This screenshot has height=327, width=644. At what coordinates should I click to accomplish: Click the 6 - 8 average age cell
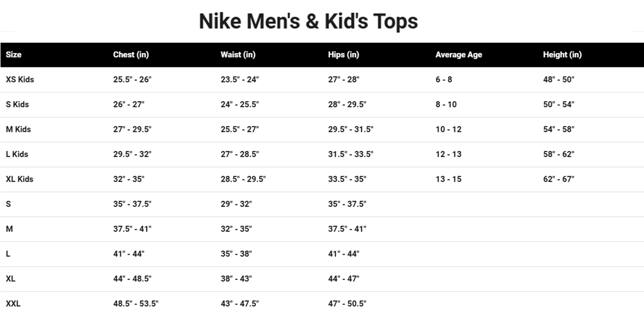tap(443, 79)
